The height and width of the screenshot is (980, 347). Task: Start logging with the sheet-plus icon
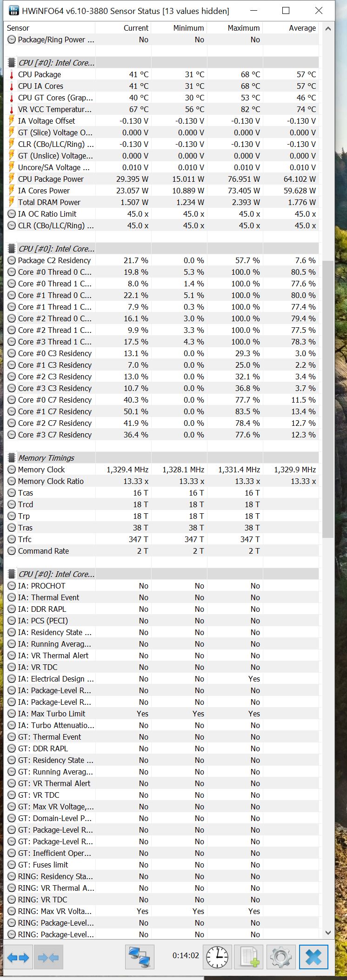point(249,957)
